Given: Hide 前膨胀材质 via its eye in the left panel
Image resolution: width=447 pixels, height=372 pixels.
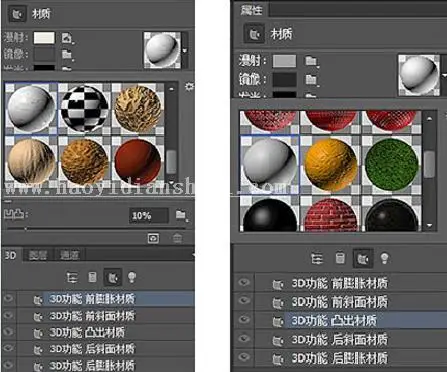Looking at the screenshot, I should tap(8, 298).
